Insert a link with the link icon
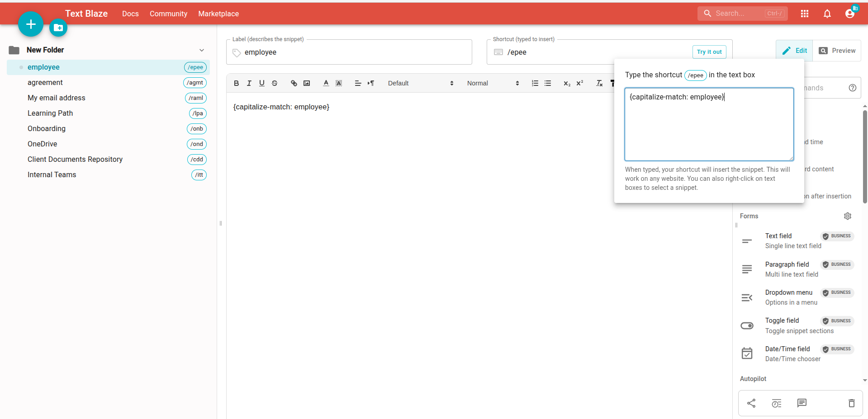The image size is (868, 419). point(294,83)
